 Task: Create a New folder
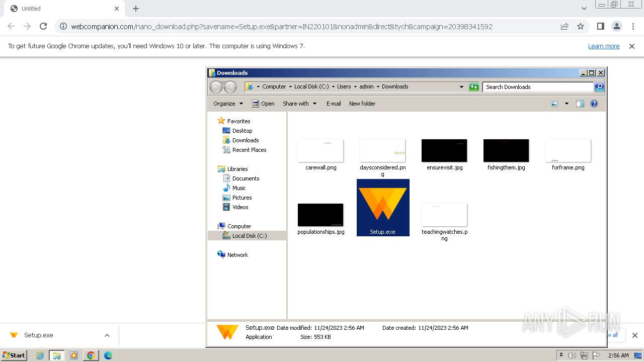point(362,104)
